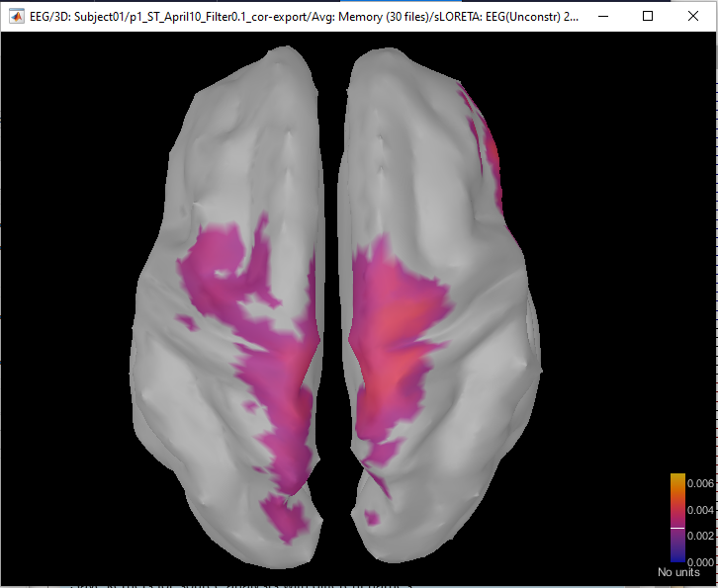Click the 0.002 colorbar label
The width and height of the screenshot is (718, 588).
[700, 536]
